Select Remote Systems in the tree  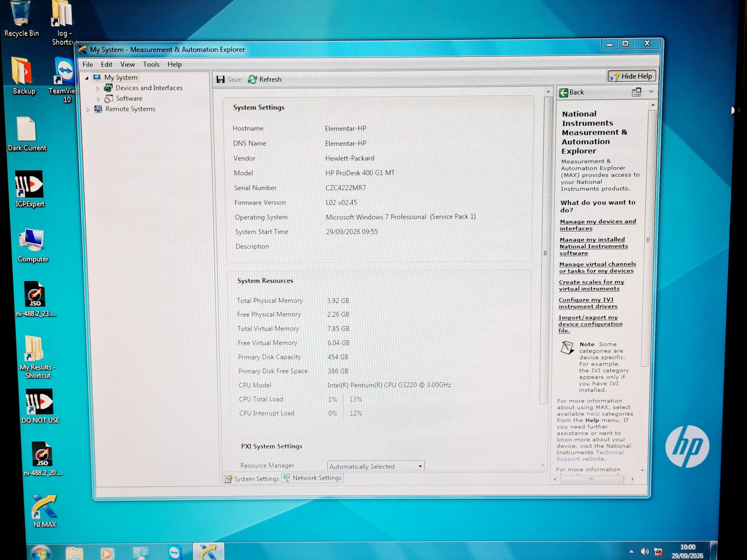click(x=130, y=109)
